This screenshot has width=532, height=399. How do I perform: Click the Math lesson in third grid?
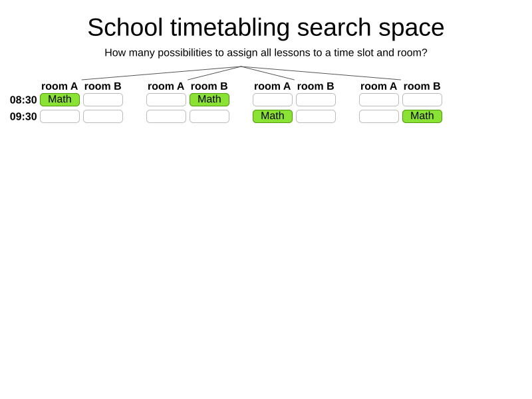coord(273,116)
